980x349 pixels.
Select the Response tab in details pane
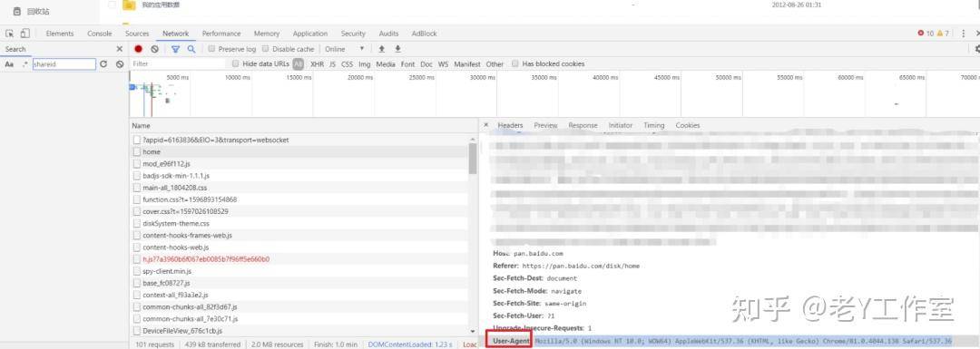(583, 125)
